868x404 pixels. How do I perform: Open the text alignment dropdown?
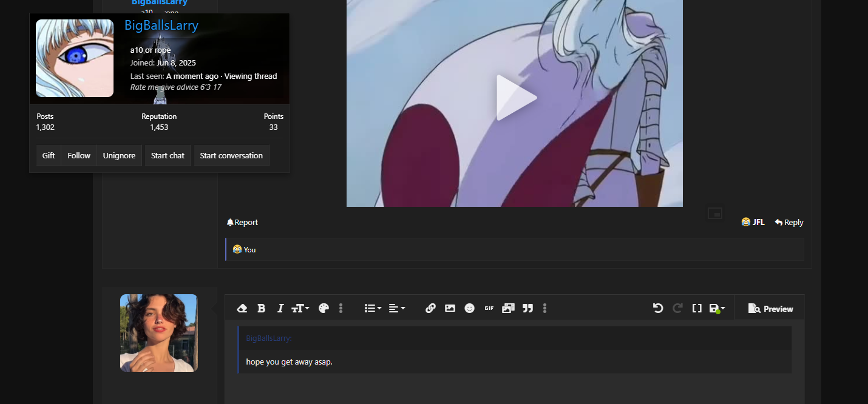tap(396, 308)
